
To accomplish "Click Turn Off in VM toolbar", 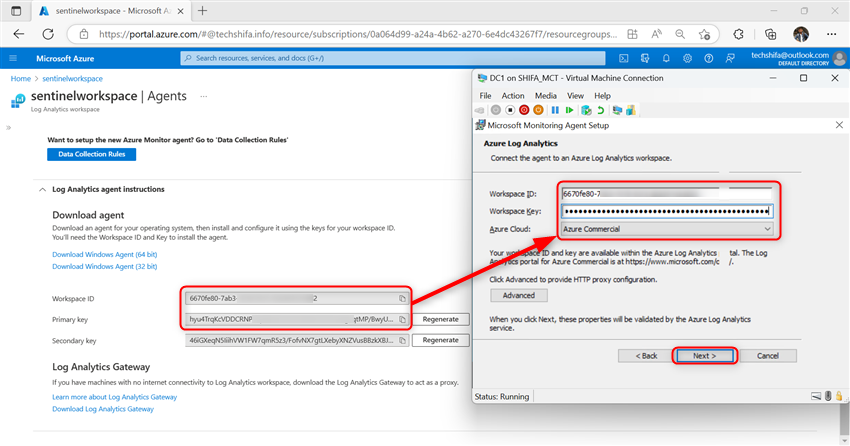I will (x=510, y=110).
